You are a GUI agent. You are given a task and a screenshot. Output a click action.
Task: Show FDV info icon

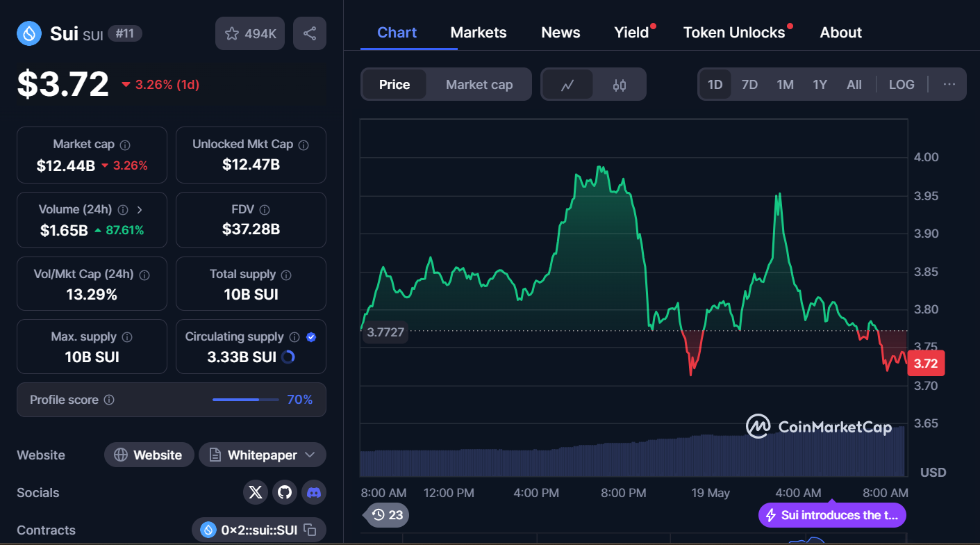[x=265, y=209]
